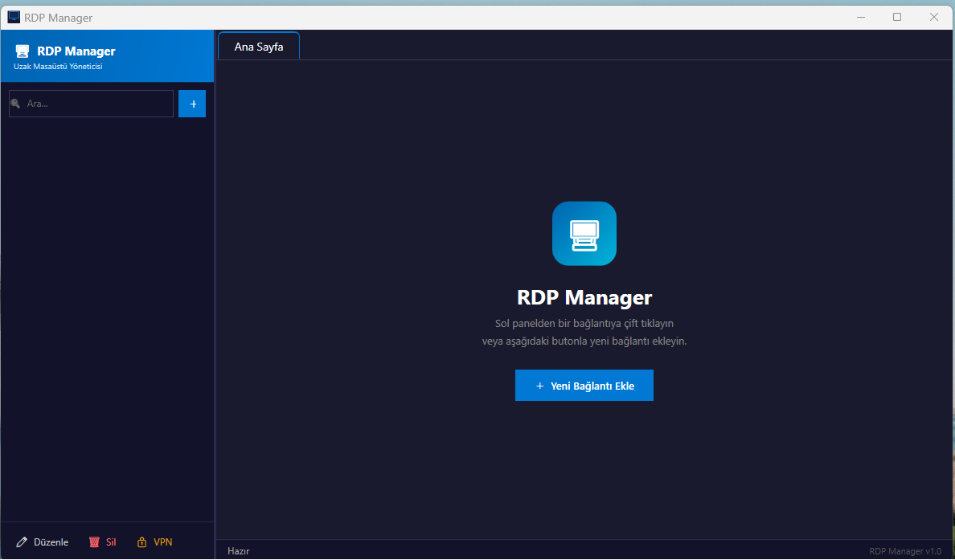Click the sidebar RDP Manager header icon

(x=23, y=51)
